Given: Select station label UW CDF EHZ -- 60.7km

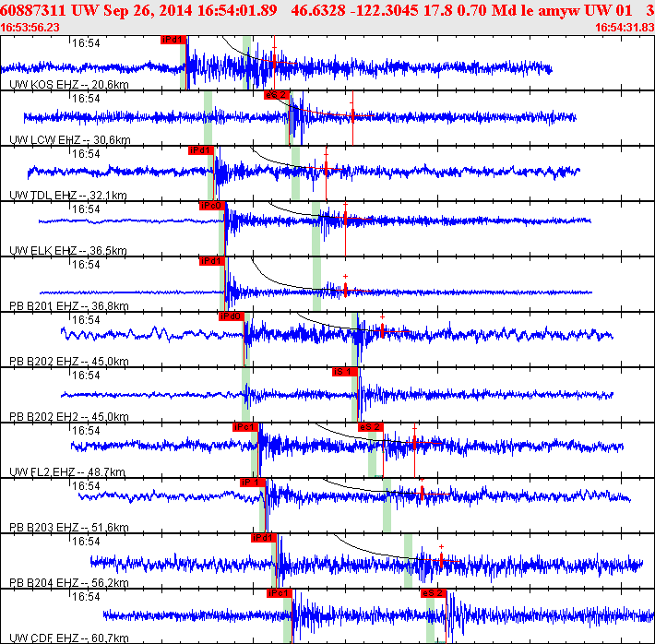Looking at the screenshot, I should click(x=69, y=638).
